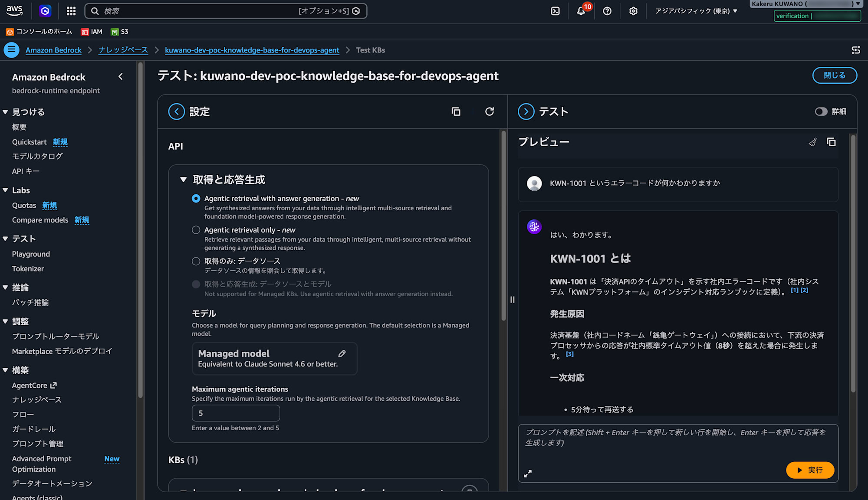Edit the Managed model with pencil icon
The width and height of the screenshot is (868, 500).
click(x=342, y=353)
